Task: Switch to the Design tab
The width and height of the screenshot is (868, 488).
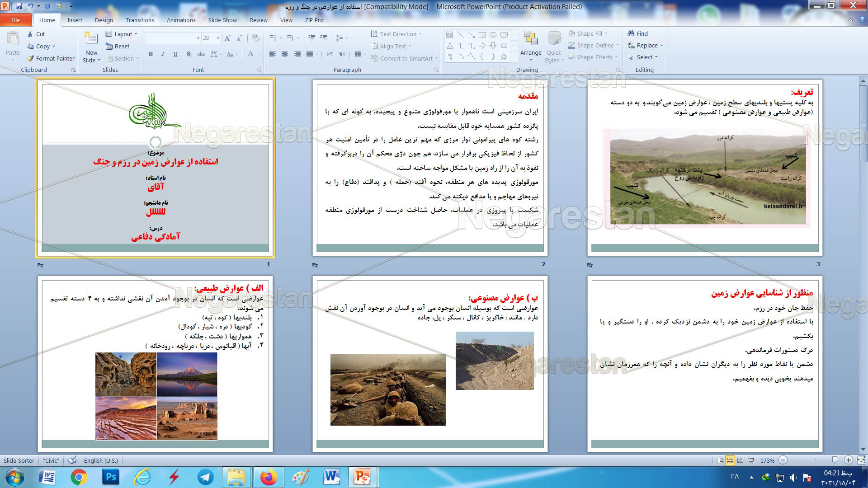Action: click(104, 20)
